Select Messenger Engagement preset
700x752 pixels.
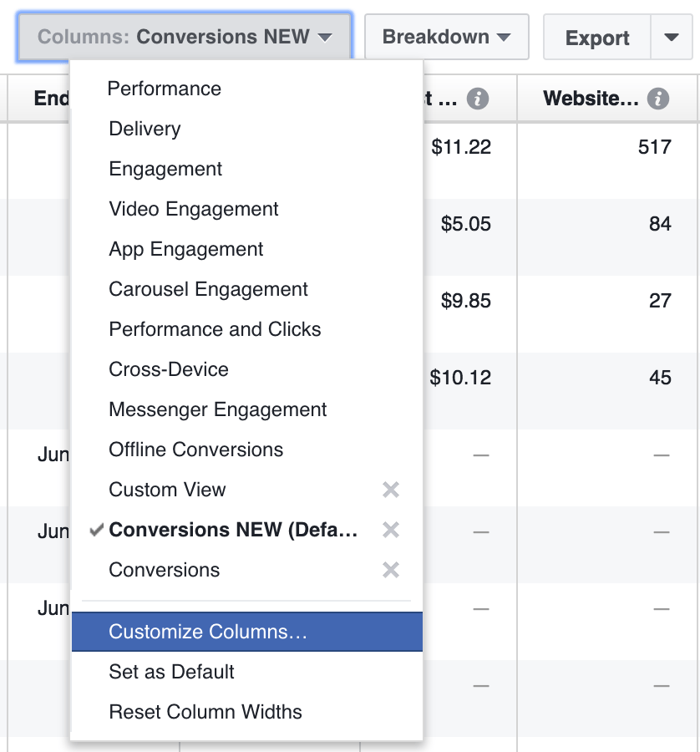click(247, 409)
